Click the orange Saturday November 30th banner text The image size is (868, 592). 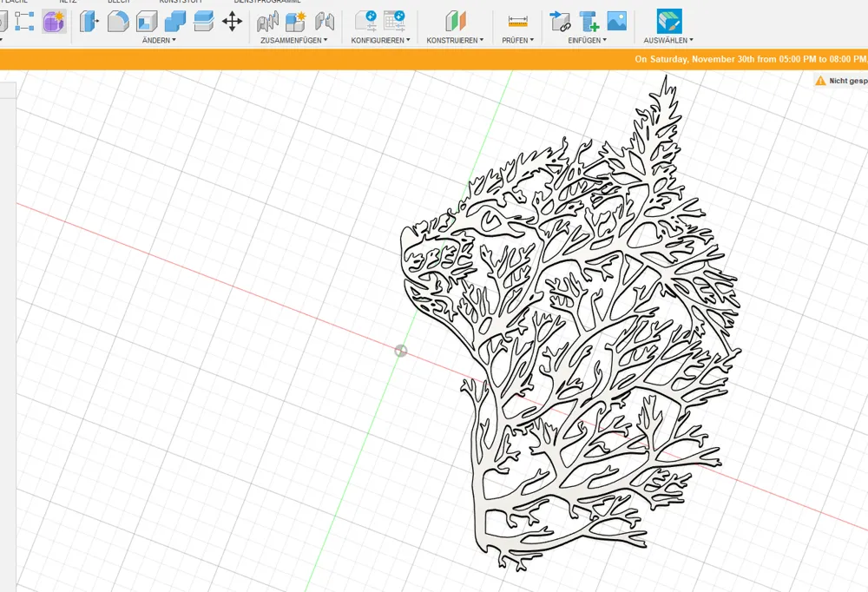pos(751,59)
